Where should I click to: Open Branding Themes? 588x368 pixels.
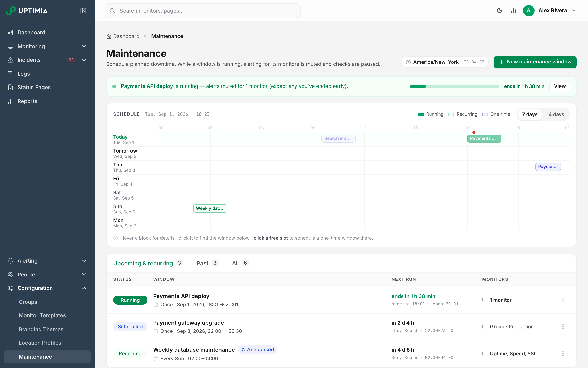[41, 329]
